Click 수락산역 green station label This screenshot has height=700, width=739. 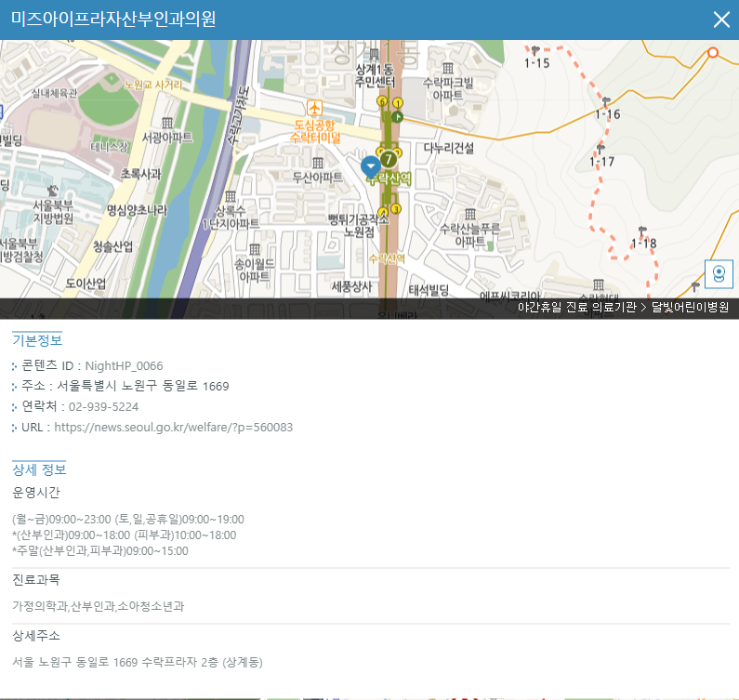coord(389,179)
